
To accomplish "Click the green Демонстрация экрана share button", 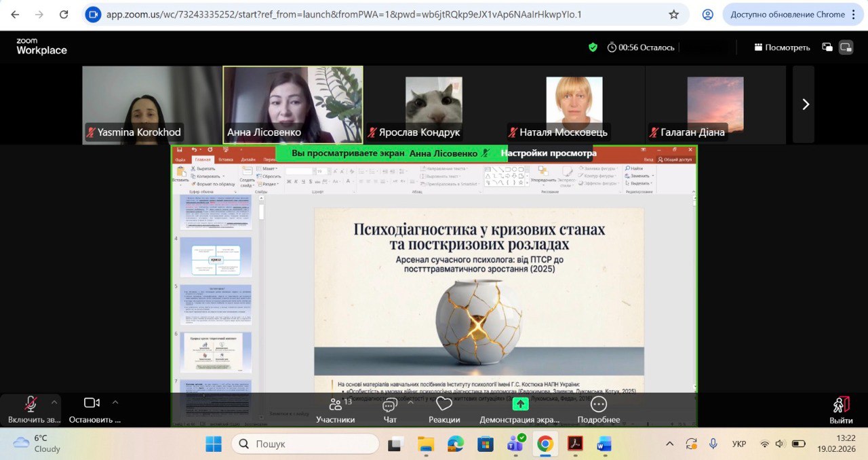I will (x=520, y=404).
